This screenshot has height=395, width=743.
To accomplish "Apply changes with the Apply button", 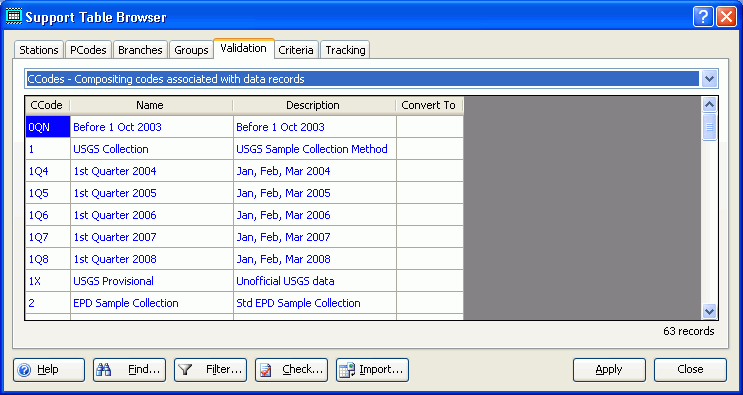I will [609, 370].
